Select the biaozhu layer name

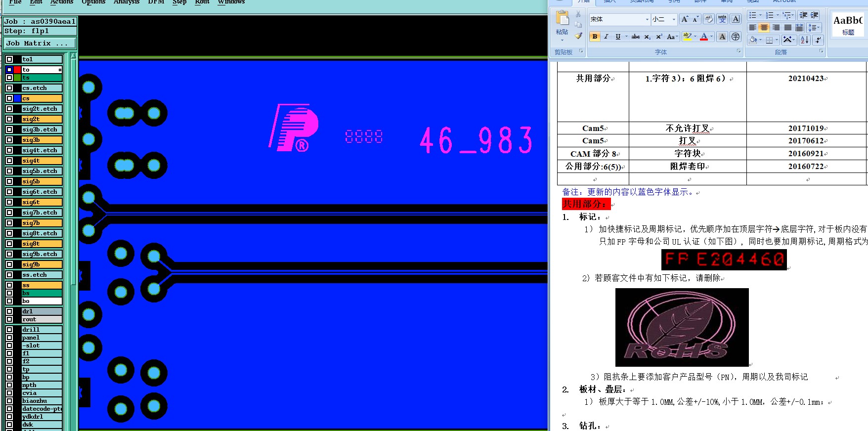[42, 401]
